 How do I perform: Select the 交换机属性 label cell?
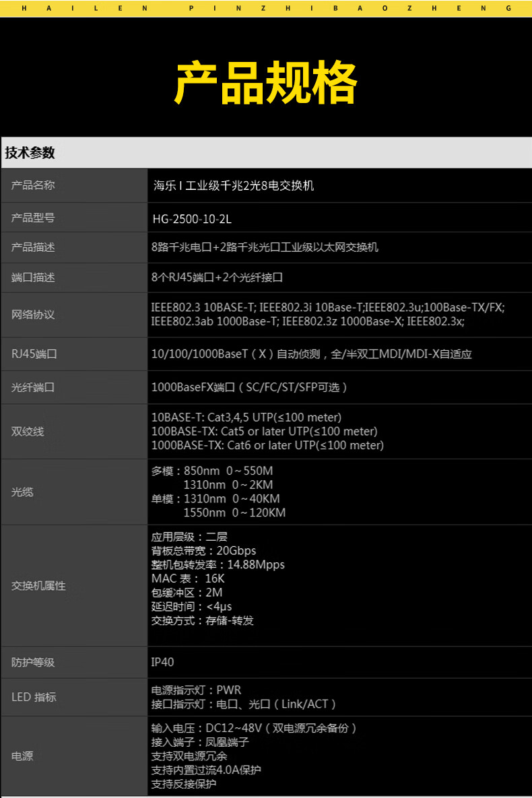pyautogui.click(x=74, y=586)
